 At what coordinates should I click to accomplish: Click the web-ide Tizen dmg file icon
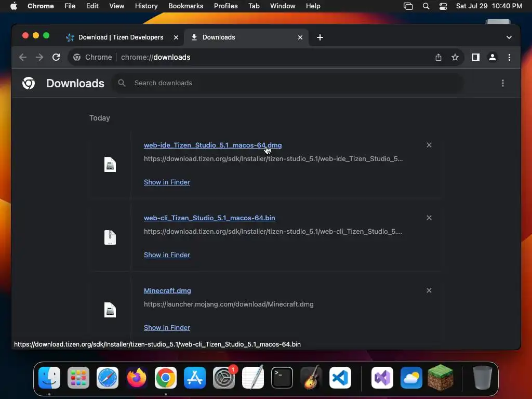110,165
